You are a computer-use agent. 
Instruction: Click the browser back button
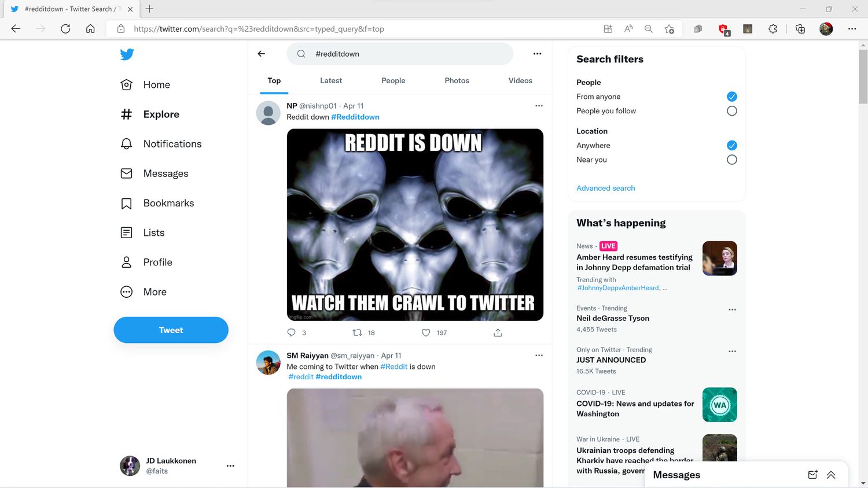pos(16,29)
